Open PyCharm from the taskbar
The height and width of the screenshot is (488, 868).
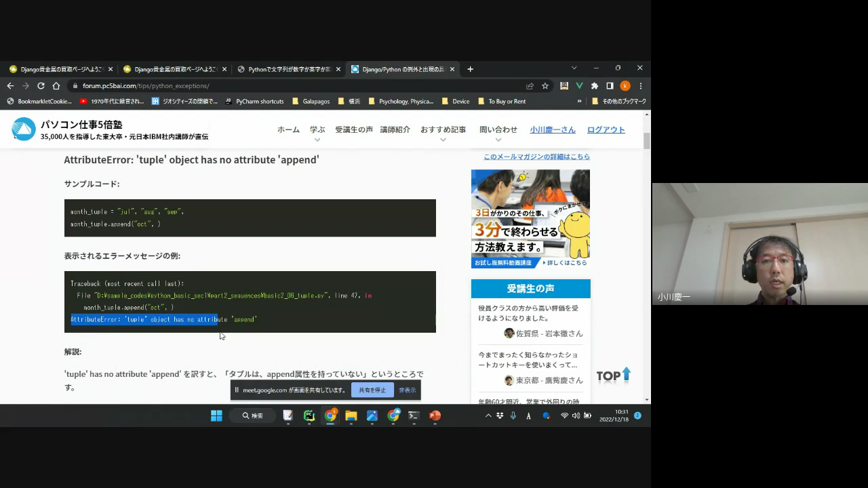[309, 415]
